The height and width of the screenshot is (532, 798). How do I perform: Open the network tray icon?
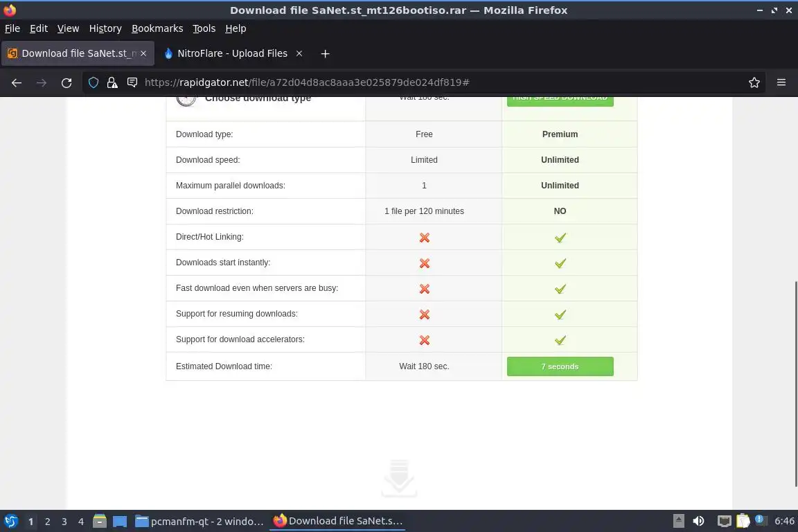724,521
